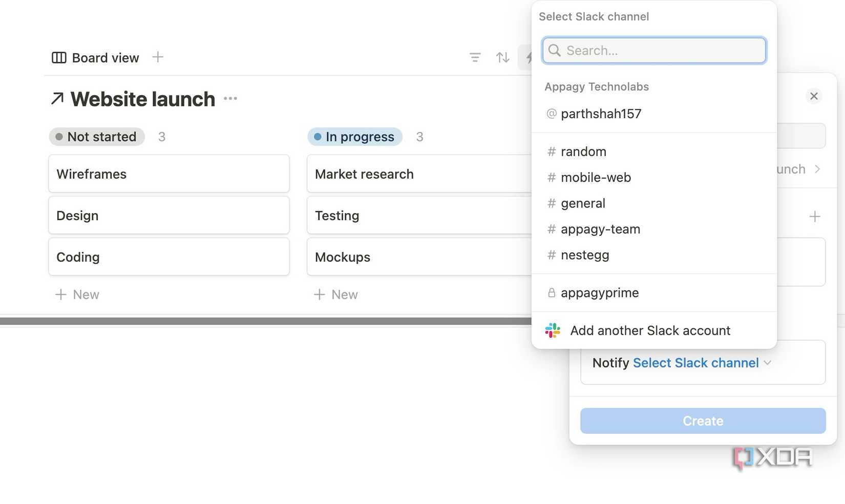Choose the private appagyprime channel
The width and height of the screenshot is (845, 504).
click(x=654, y=293)
